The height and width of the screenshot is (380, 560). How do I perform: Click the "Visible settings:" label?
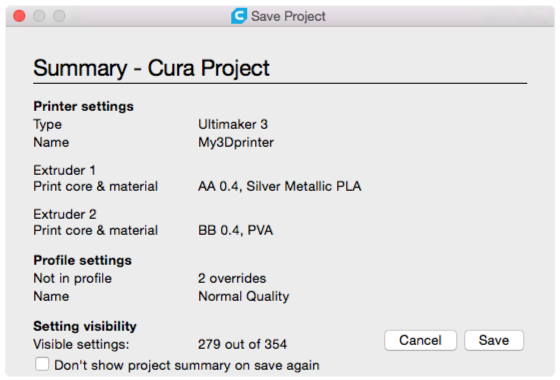click(x=81, y=344)
